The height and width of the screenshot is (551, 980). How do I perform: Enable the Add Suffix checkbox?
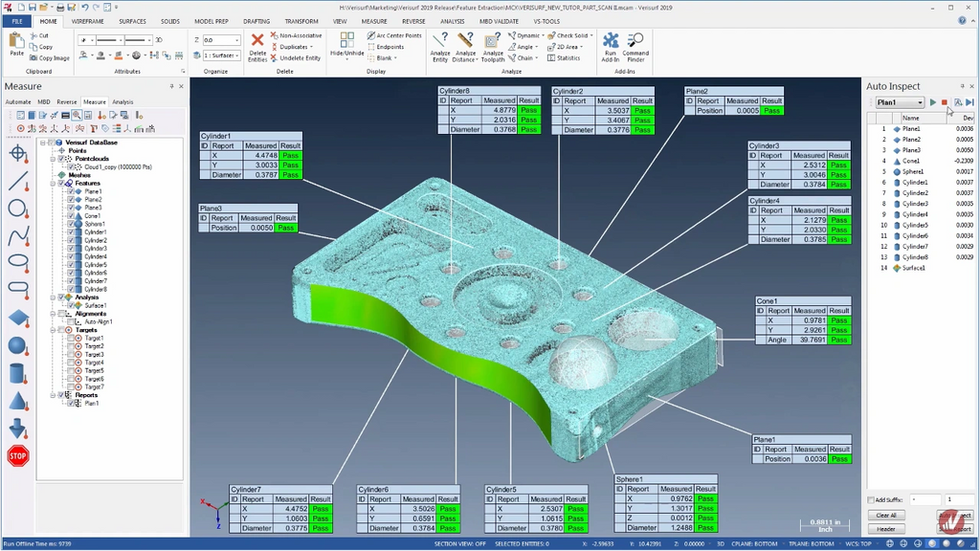pos(871,500)
